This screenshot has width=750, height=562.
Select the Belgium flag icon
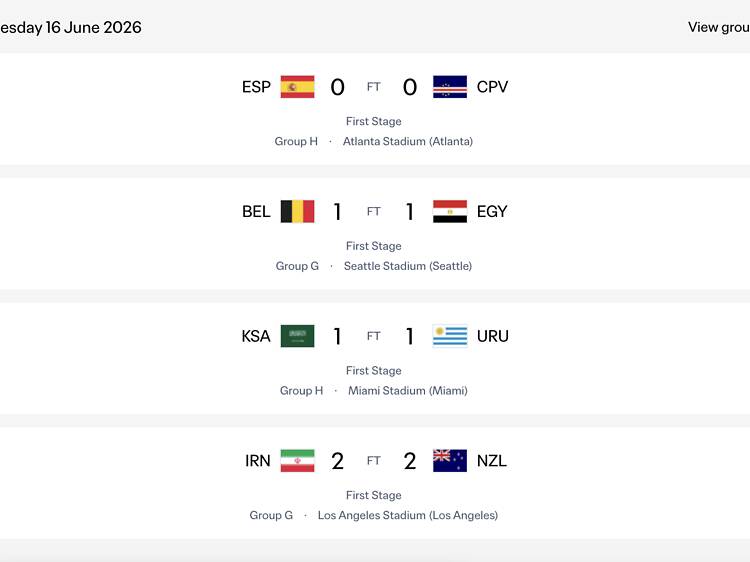[297, 211]
